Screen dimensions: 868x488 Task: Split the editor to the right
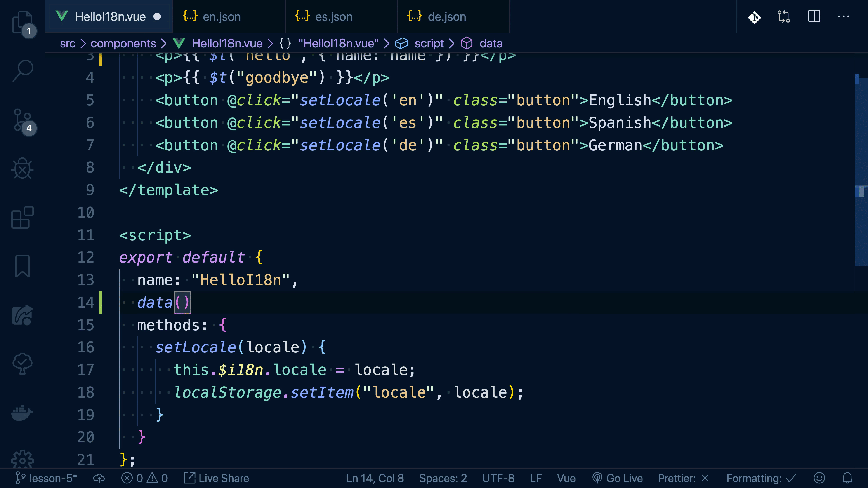pos(814,16)
